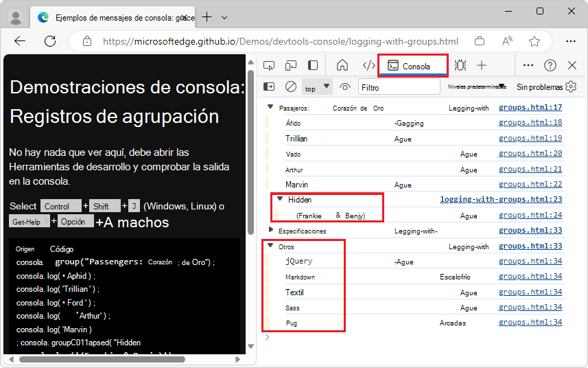Screen dimensions: 588x368
Task: Open the groups.html:20 source link
Action: 530,153
